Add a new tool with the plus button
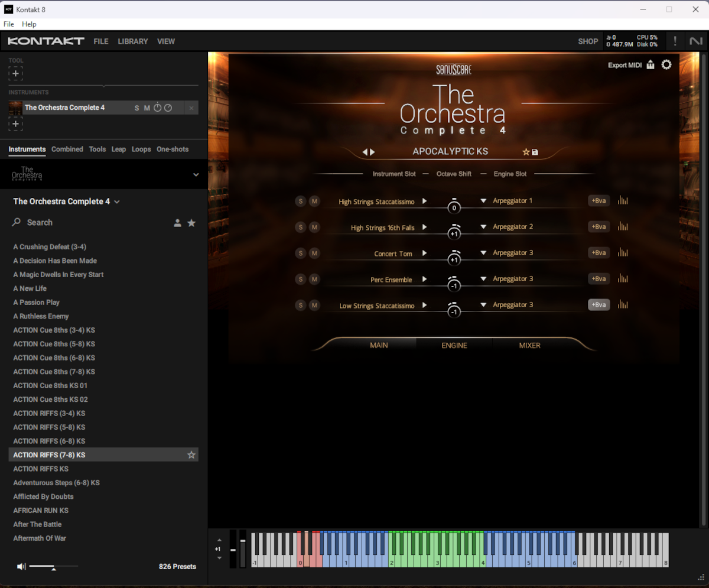 (x=15, y=73)
